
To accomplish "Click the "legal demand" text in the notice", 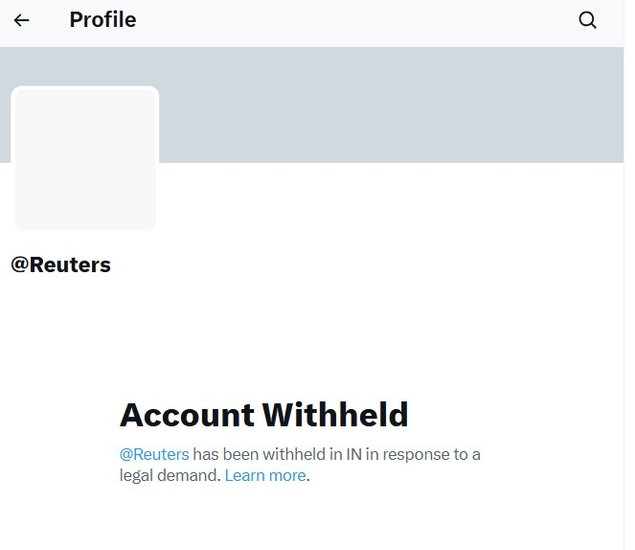I will (169, 476).
